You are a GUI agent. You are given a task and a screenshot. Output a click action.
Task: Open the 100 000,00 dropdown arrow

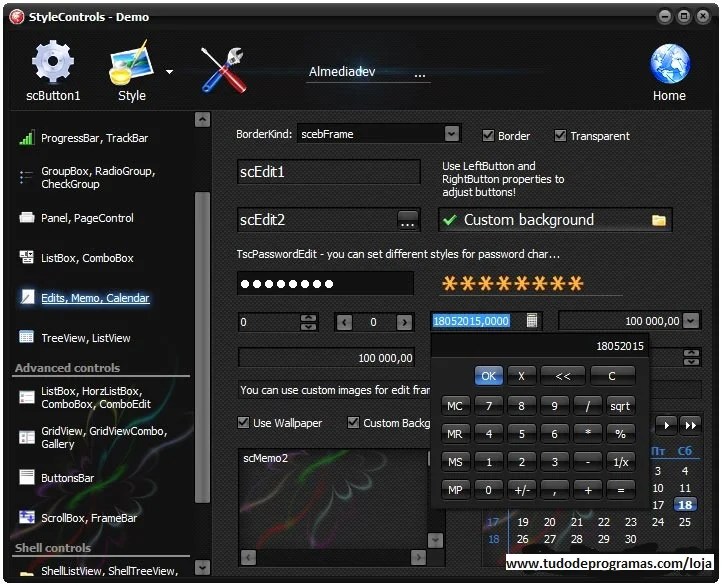[691, 320]
